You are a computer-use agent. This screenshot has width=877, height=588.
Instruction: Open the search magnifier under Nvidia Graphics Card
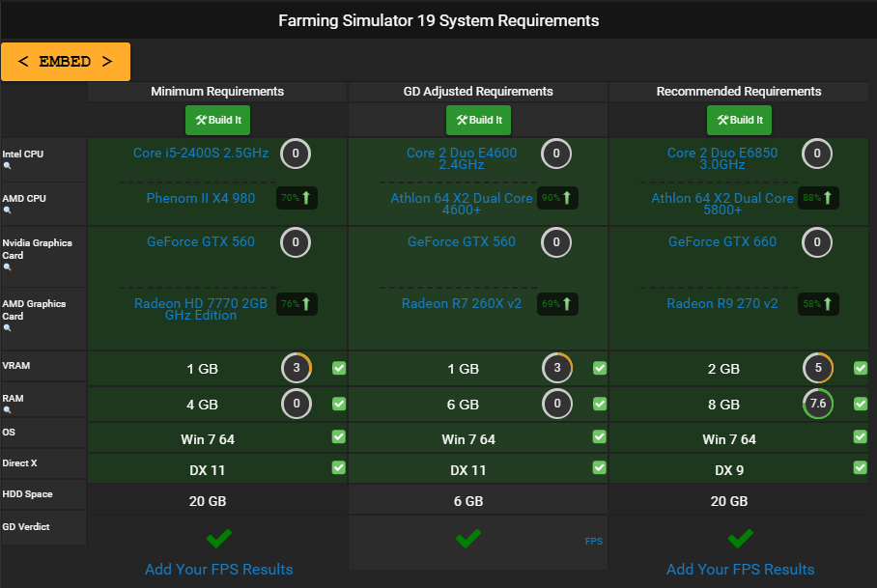click(x=8, y=267)
